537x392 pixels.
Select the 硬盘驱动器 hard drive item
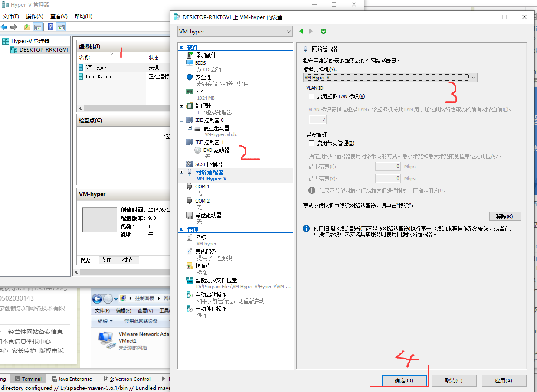(x=216, y=128)
